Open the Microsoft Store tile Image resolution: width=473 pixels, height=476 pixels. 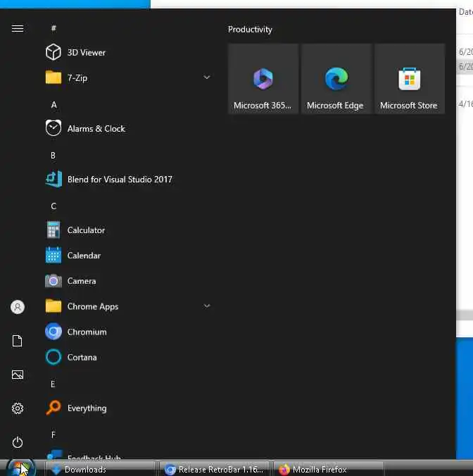point(410,79)
